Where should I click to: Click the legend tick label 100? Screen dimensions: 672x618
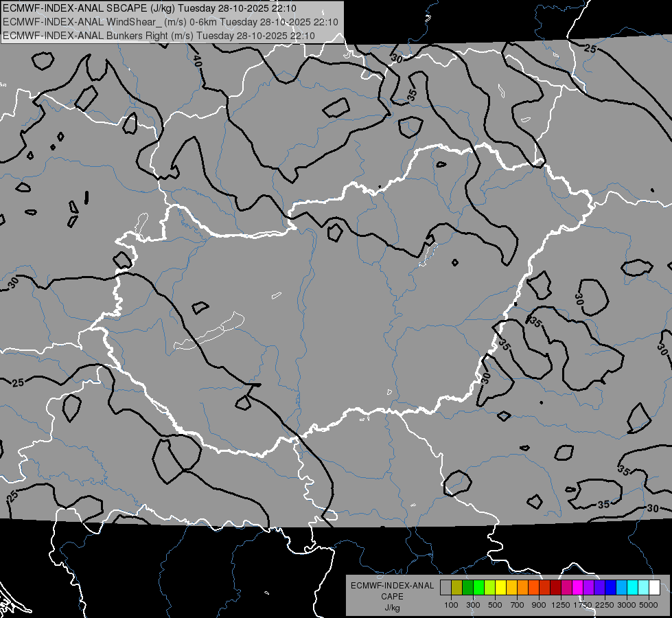[451, 605]
